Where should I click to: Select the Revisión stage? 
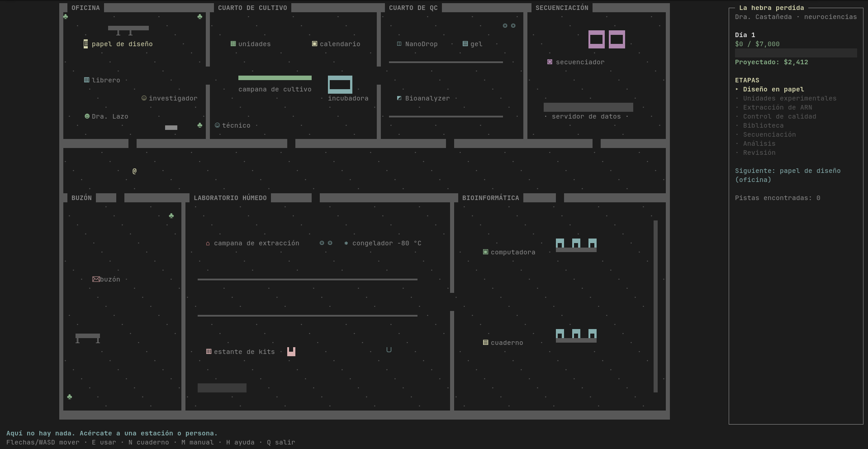click(759, 153)
